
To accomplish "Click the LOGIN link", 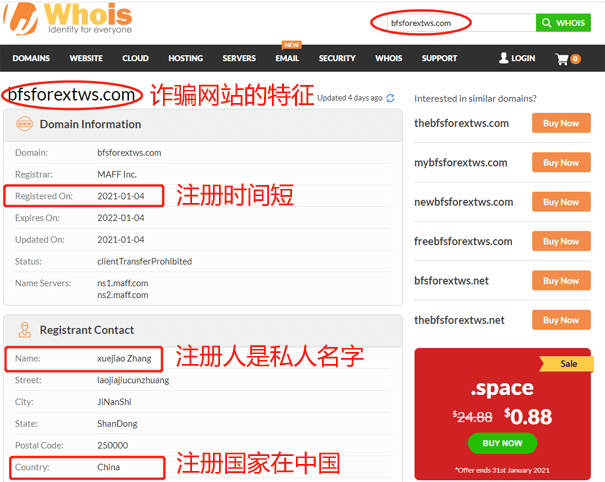I will (523, 58).
